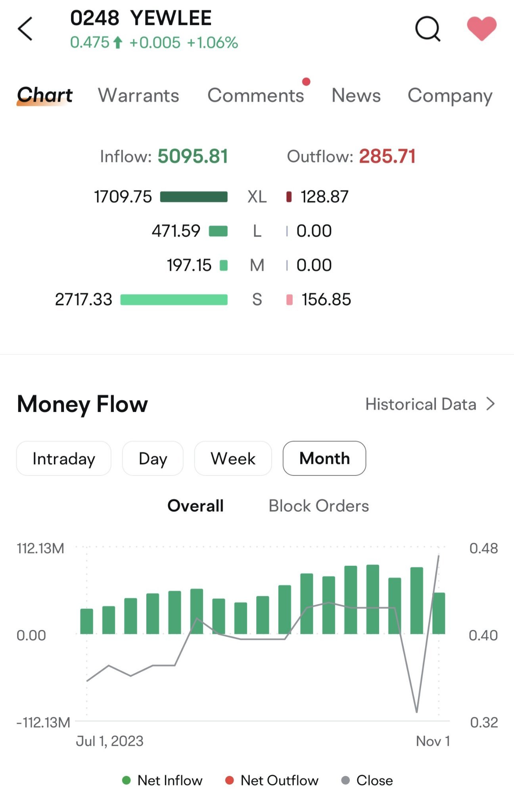Screen dimensions: 514x812
Task: Tap the Net Inflow legend label
Action: (170, 780)
